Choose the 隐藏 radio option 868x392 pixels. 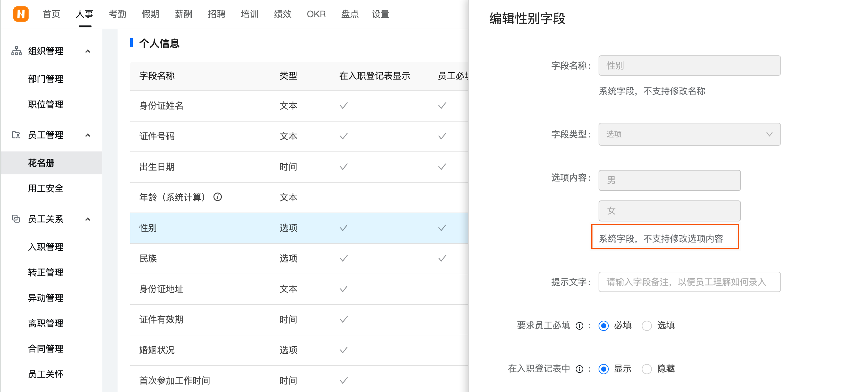[646, 369]
